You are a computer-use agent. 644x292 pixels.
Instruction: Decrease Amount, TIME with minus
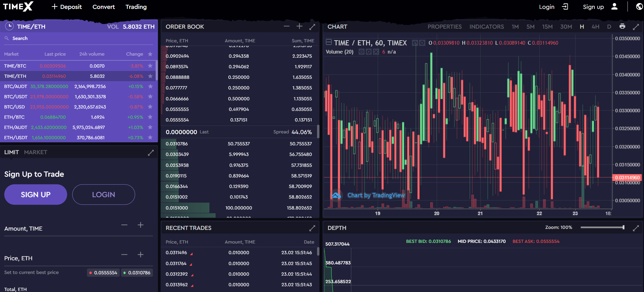[124, 225]
